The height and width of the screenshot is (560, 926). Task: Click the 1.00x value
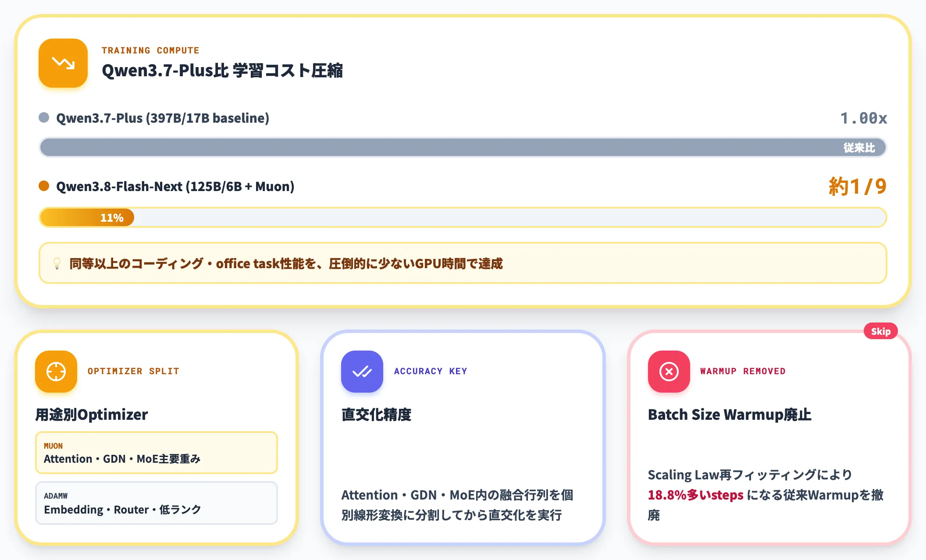pyautogui.click(x=864, y=118)
